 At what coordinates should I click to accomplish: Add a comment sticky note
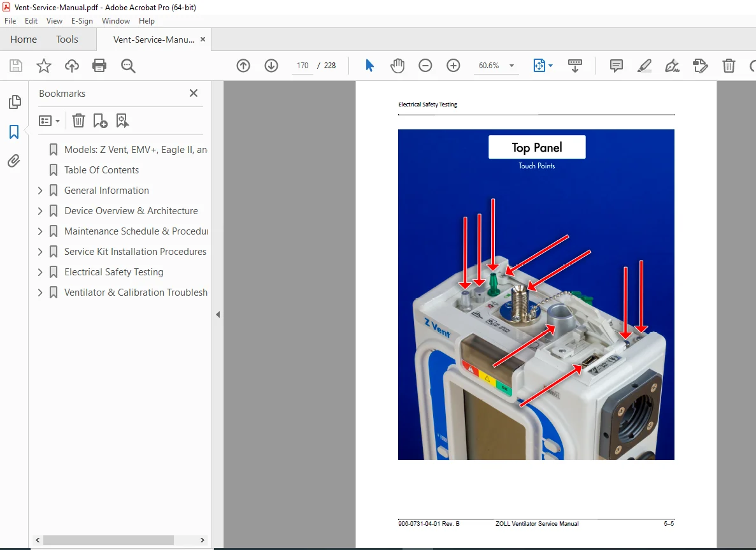(x=616, y=66)
